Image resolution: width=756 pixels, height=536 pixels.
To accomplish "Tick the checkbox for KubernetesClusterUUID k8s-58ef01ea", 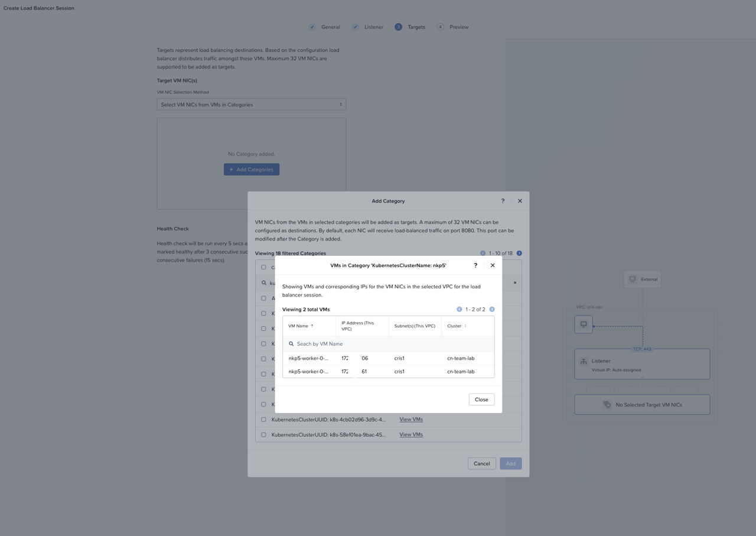I will click(263, 434).
